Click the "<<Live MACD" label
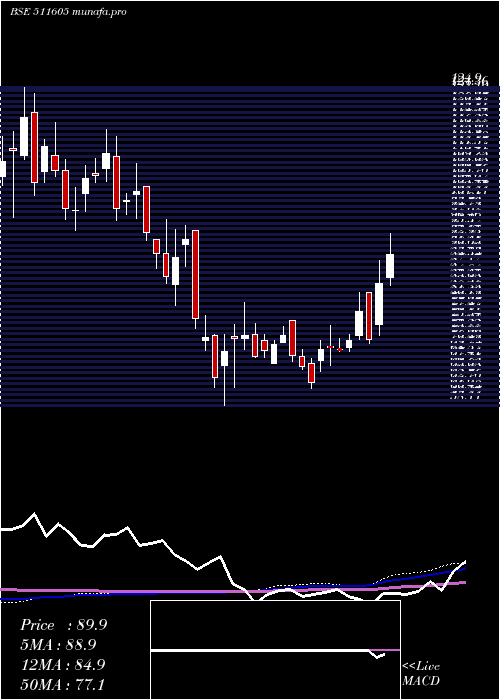Screen dimensions: 500x700 pyautogui.click(x=421, y=673)
